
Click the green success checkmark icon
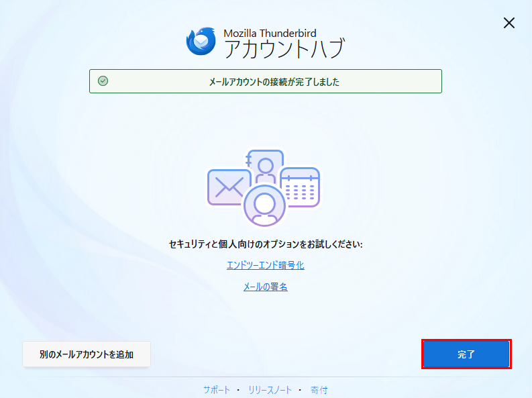(x=103, y=81)
